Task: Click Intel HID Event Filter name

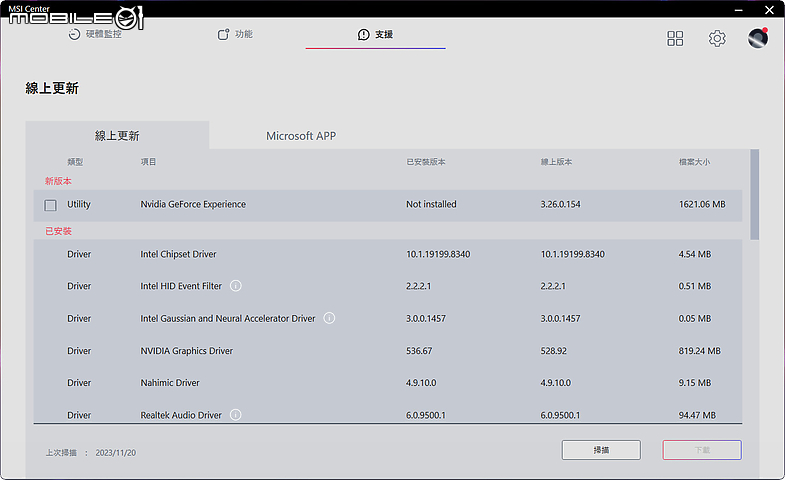Action: coord(181,286)
